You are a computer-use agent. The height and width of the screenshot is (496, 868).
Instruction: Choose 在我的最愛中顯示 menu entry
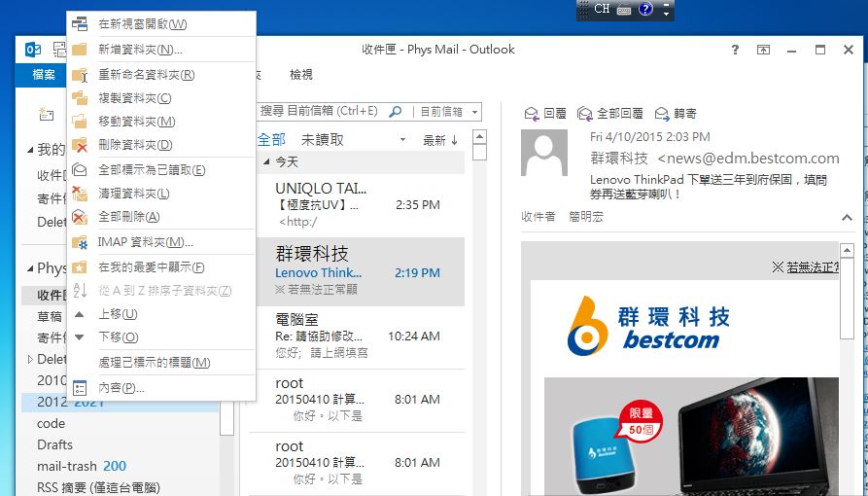(x=160, y=267)
